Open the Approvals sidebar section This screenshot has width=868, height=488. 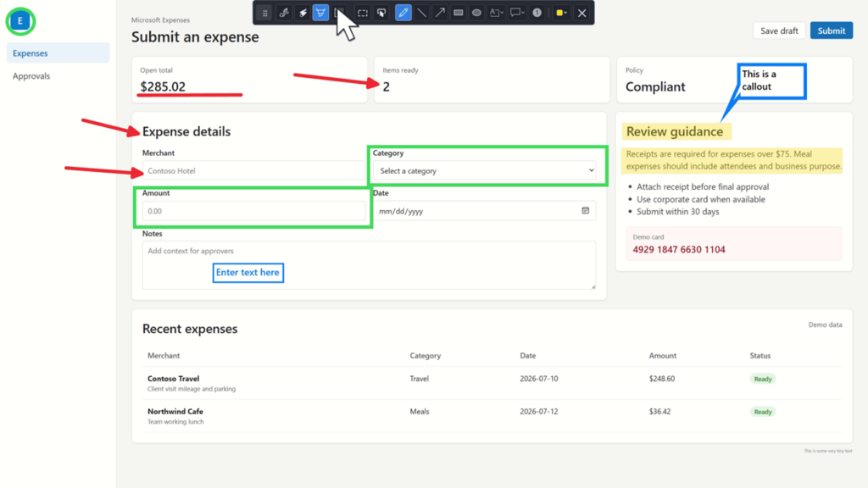58,75
